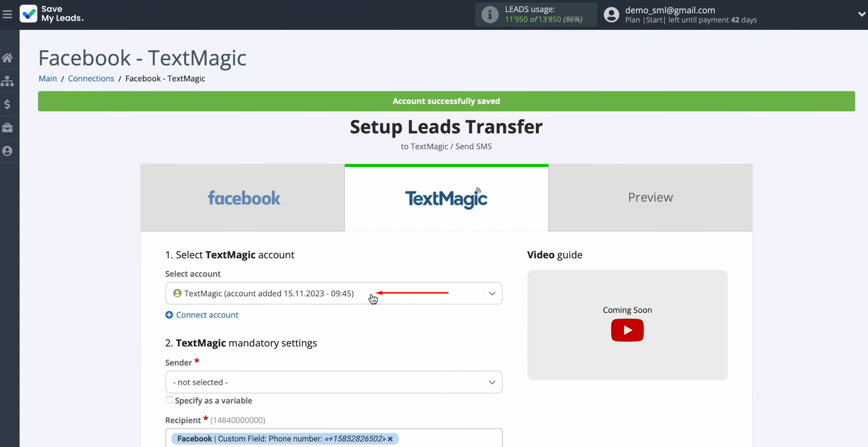This screenshot has width=868, height=447.
Task: Click the plus icon beside Connect account
Action: click(x=169, y=315)
